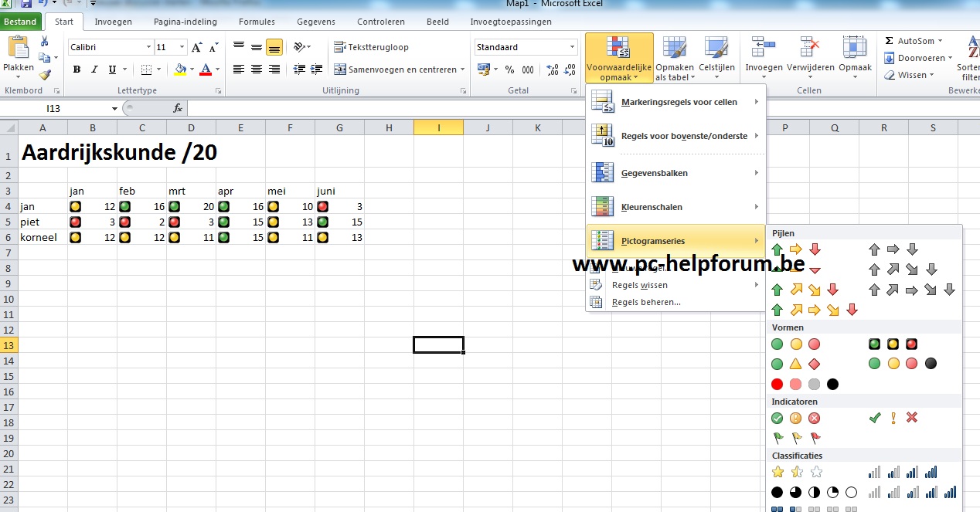Open Regels wissen submenu

pos(675,285)
